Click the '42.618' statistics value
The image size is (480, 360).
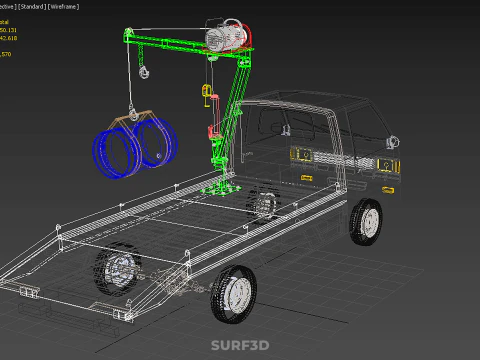[x=8, y=38]
